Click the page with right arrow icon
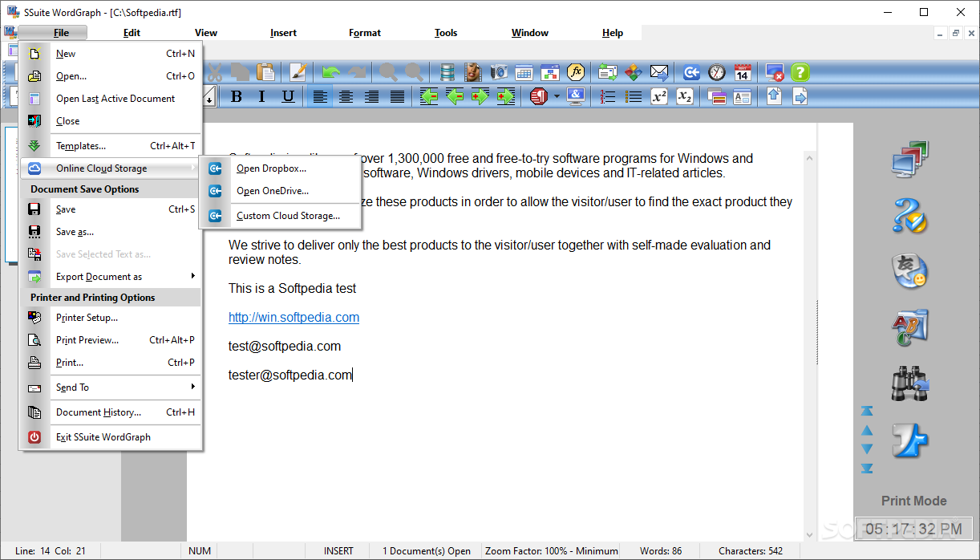This screenshot has height=560, width=980. (800, 96)
